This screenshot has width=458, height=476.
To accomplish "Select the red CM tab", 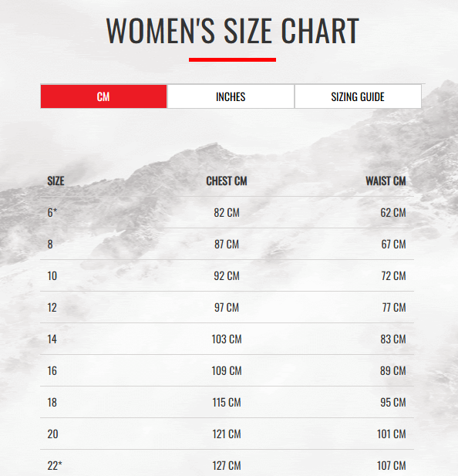I will tap(103, 96).
